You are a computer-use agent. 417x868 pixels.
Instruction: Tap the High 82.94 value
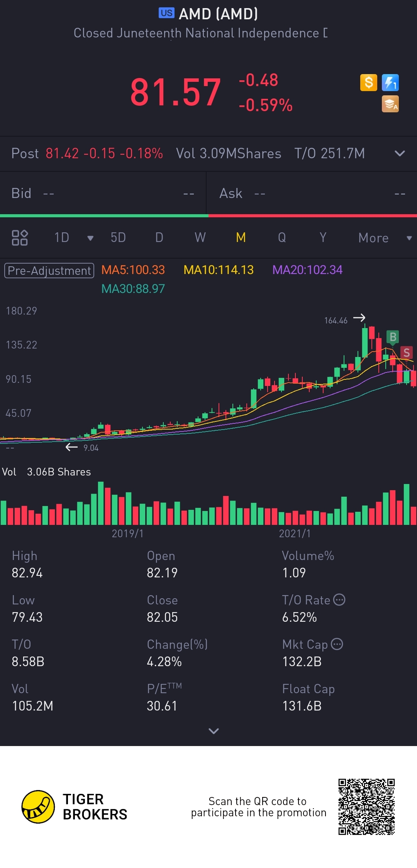point(27,573)
